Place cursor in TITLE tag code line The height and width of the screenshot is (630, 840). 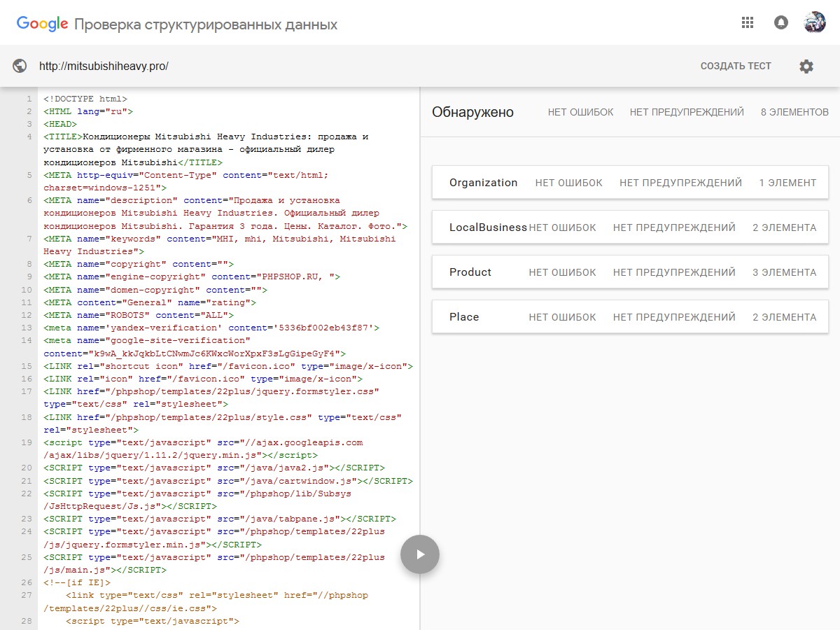tap(210, 137)
